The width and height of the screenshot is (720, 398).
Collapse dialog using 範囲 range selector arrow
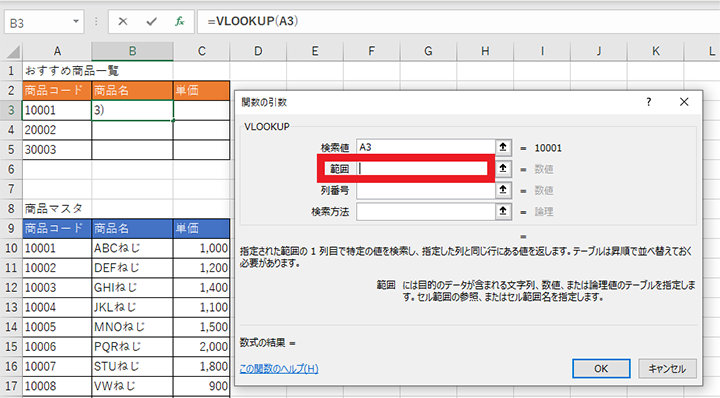(503, 168)
